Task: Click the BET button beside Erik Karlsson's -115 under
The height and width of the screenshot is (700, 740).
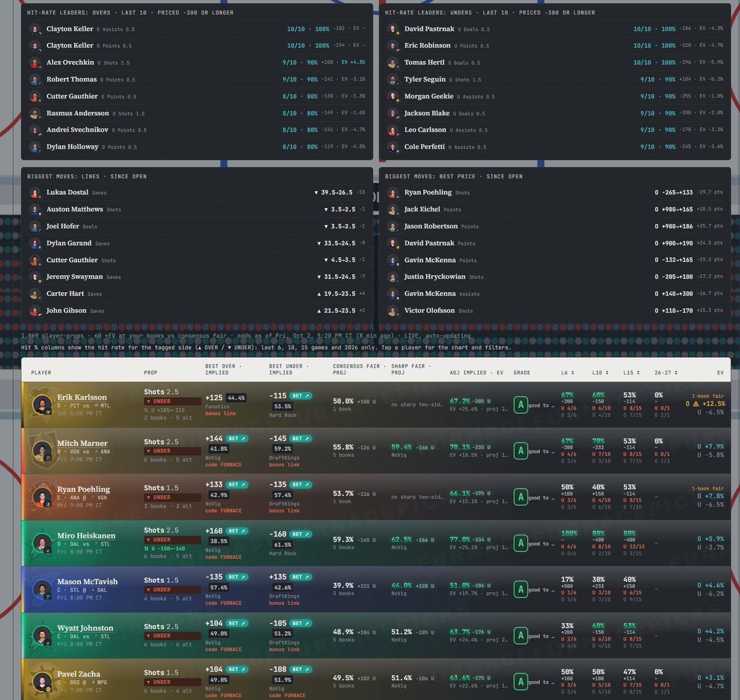Action: click(x=302, y=396)
